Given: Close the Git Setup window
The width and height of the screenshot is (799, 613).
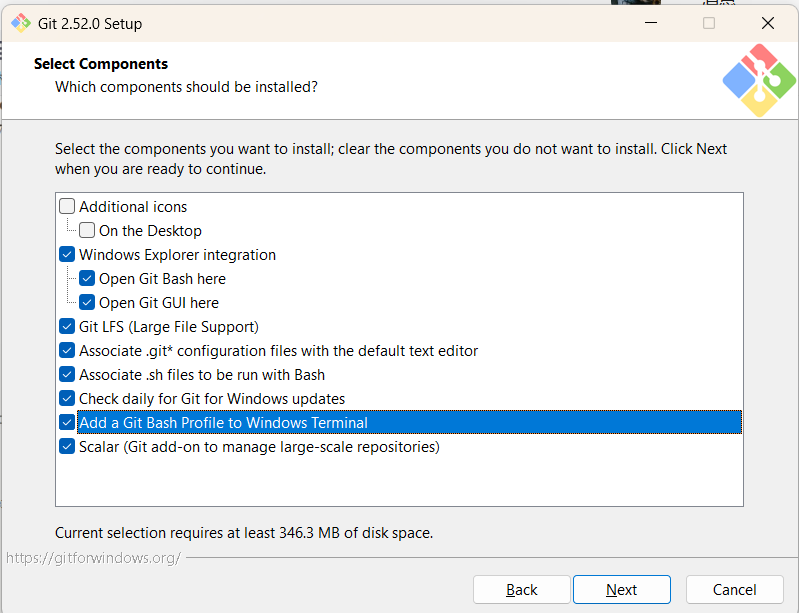Looking at the screenshot, I should coord(767,23).
